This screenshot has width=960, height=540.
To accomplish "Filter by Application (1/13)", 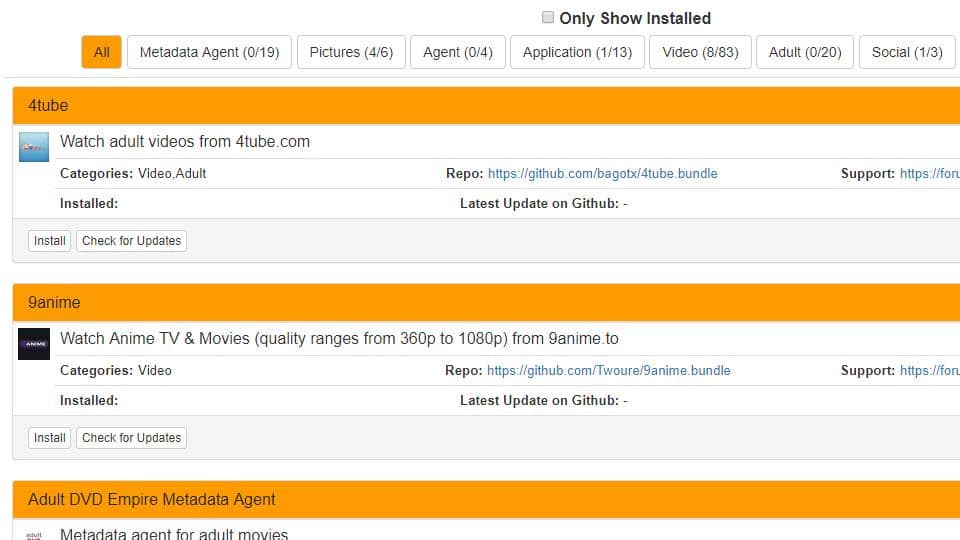I will pyautogui.click(x=577, y=52).
